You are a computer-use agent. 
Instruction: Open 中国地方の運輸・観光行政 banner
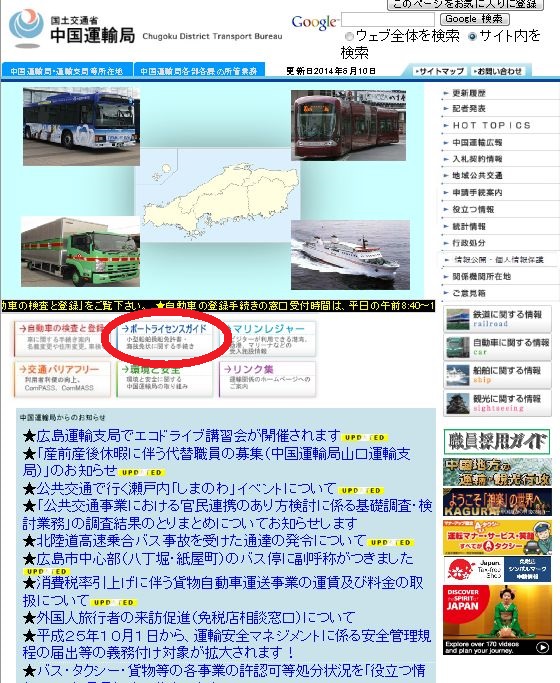[497, 472]
